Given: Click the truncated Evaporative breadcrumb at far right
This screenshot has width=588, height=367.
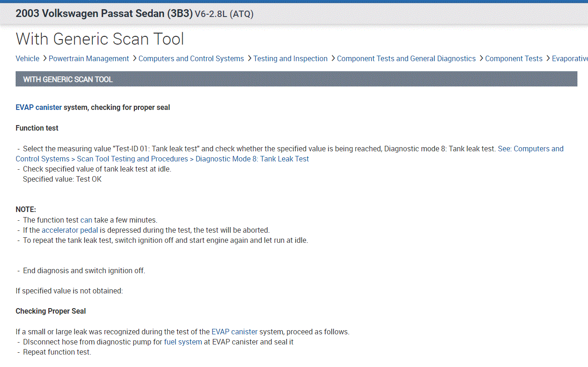Looking at the screenshot, I should [x=570, y=58].
